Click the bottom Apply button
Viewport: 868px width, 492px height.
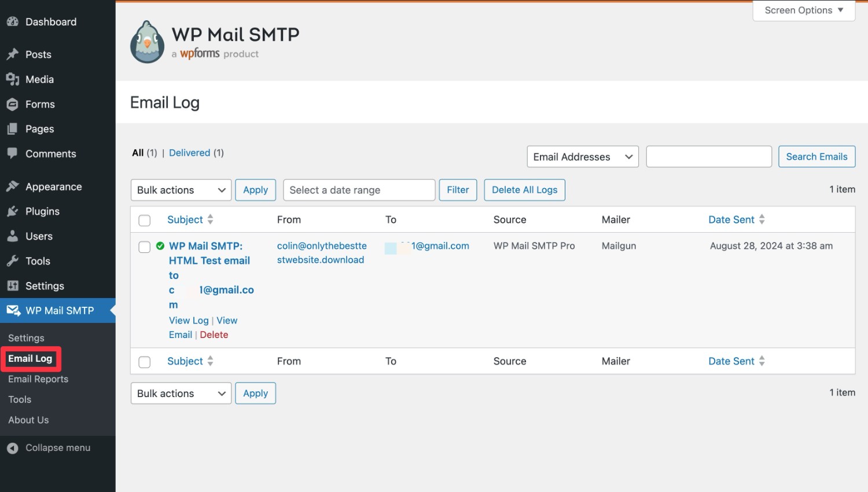[x=255, y=393]
